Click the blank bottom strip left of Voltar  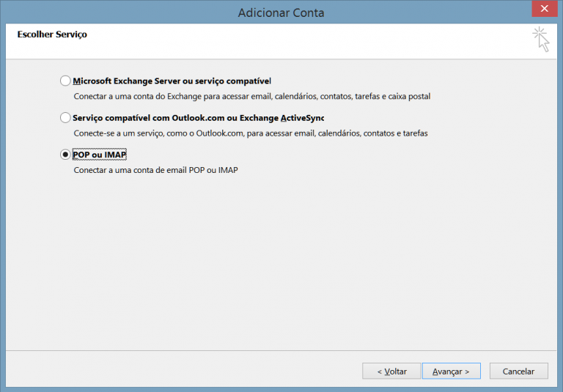[183, 371]
